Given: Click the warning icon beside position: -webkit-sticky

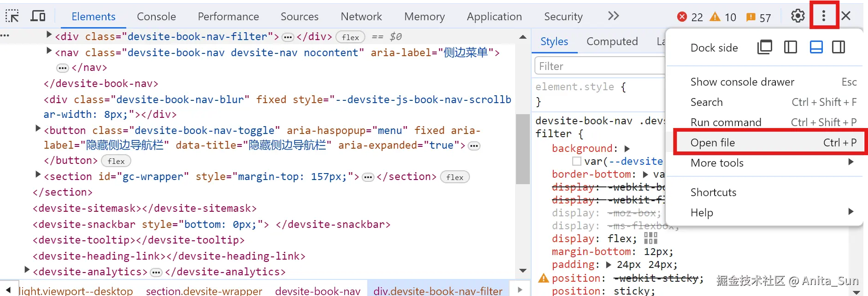Looking at the screenshot, I should [x=544, y=278].
